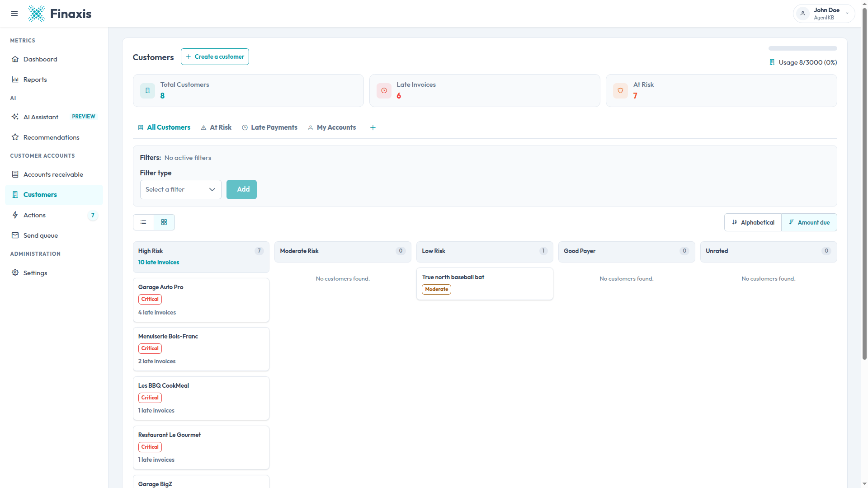The height and width of the screenshot is (488, 868).
Task: Open the Garage Auto Pro card
Action: click(x=201, y=300)
